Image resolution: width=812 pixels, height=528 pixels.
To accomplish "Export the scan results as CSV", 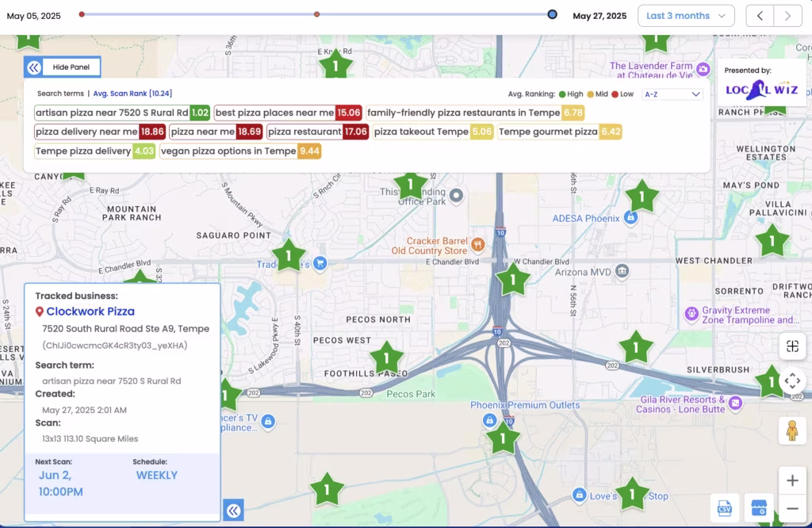I will click(x=726, y=510).
